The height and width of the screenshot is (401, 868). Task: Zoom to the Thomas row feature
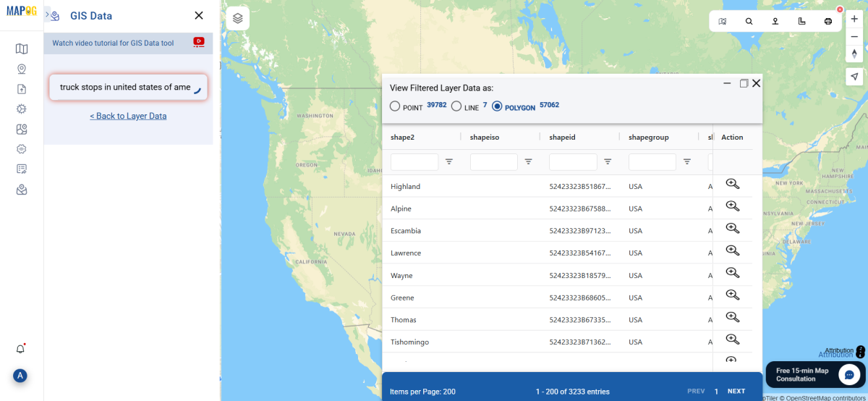(x=732, y=317)
